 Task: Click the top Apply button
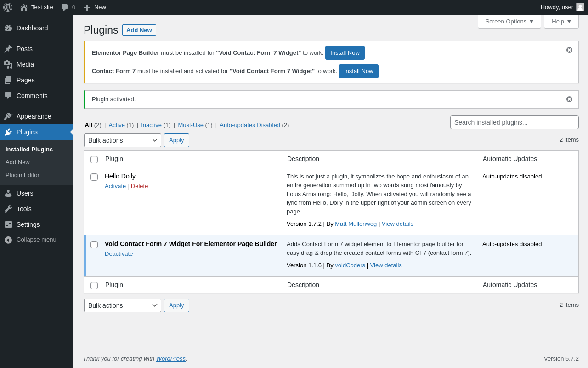coord(176,140)
